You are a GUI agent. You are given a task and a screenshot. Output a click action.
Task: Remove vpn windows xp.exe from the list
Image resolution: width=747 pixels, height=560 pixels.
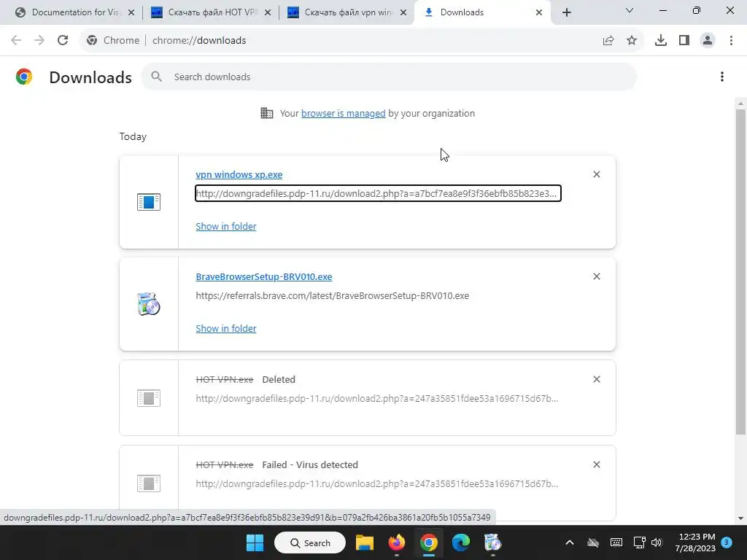click(x=596, y=174)
